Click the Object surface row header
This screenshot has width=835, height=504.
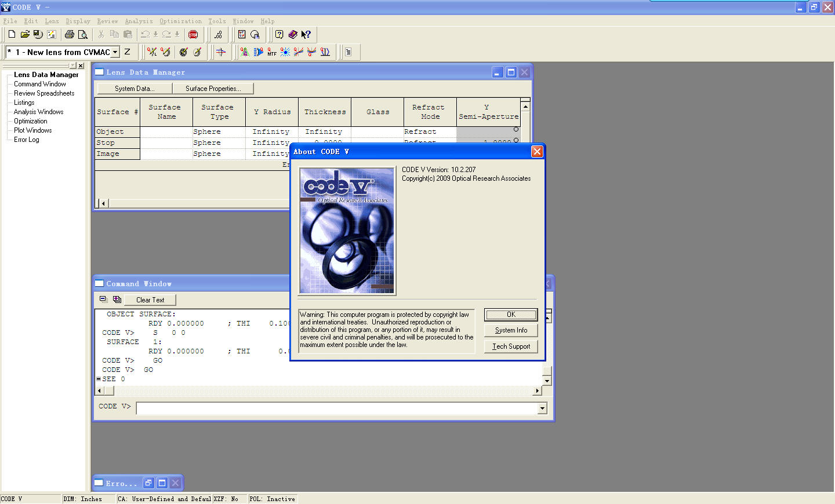(x=117, y=132)
